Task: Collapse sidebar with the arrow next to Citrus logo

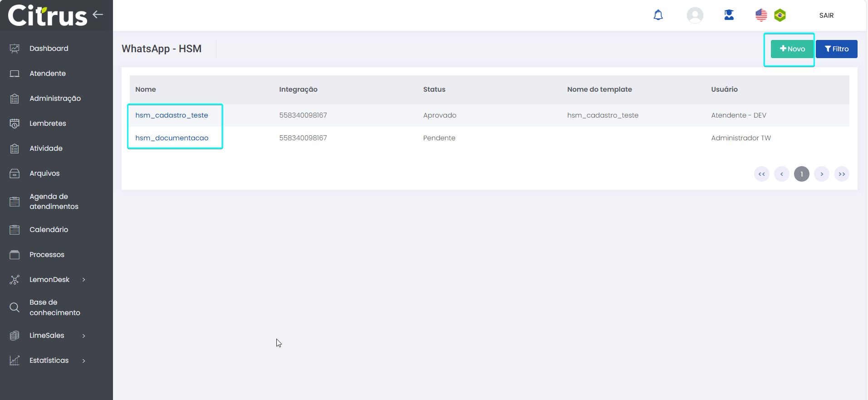Action: pyautogui.click(x=98, y=15)
